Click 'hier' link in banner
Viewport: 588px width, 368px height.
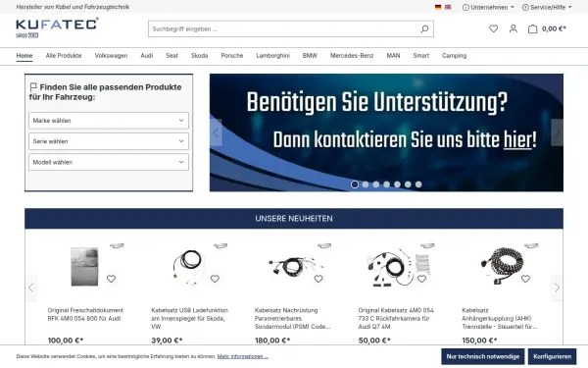click(x=517, y=140)
